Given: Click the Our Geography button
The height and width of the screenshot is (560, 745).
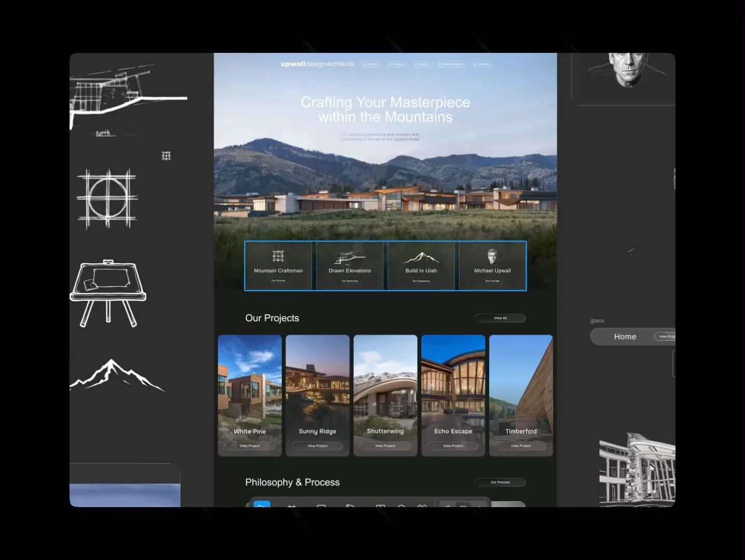Looking at the screenshot, I should coord(421,281).
